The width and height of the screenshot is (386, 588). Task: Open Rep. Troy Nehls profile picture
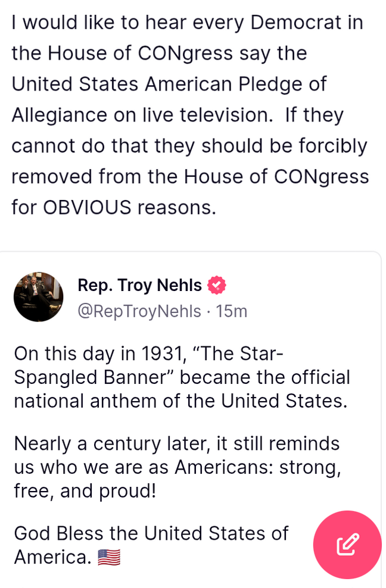click(38, 296)
